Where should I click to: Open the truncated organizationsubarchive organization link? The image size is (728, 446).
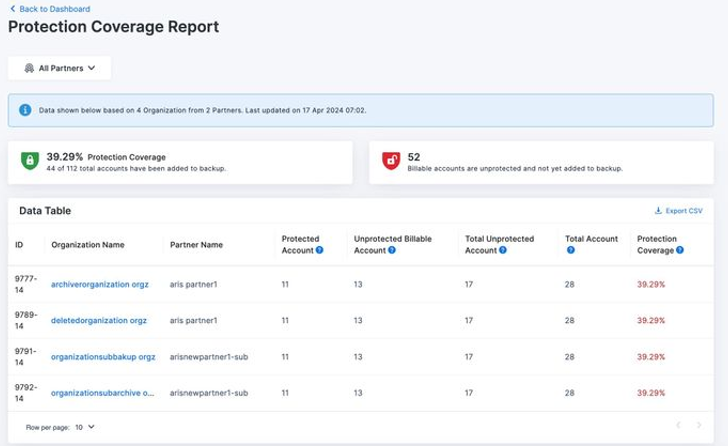pyautogui.click(x=103, y=393)
